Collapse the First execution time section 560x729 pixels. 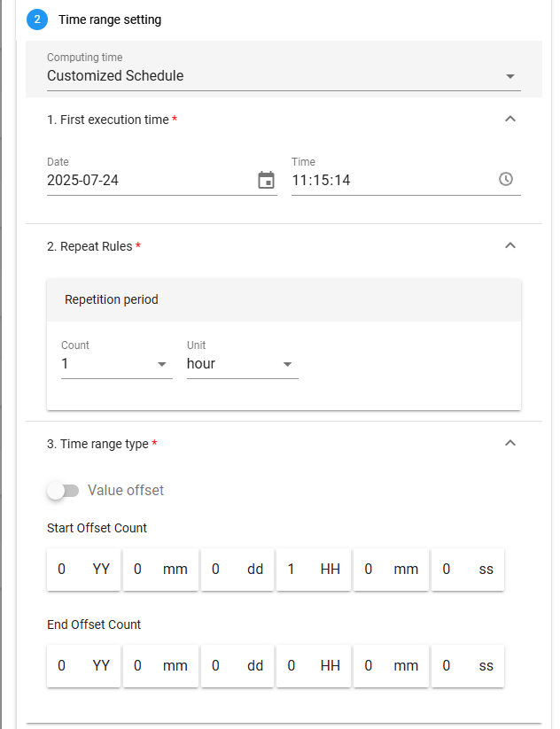[509, 119]
